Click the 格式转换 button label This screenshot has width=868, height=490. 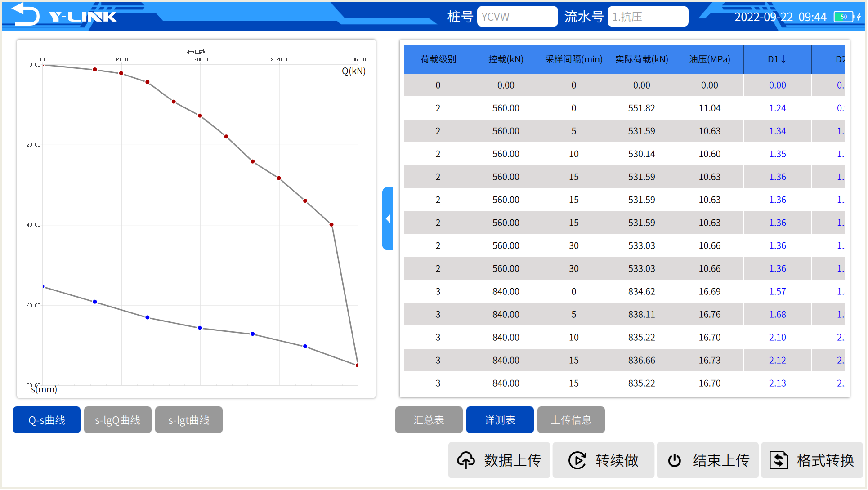[825, 460]
